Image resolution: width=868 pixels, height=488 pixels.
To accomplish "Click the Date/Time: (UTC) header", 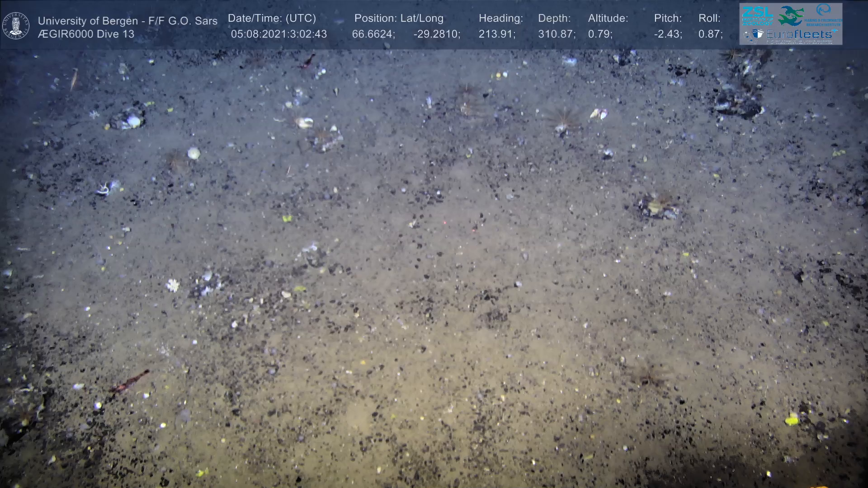I will [272, 18].
